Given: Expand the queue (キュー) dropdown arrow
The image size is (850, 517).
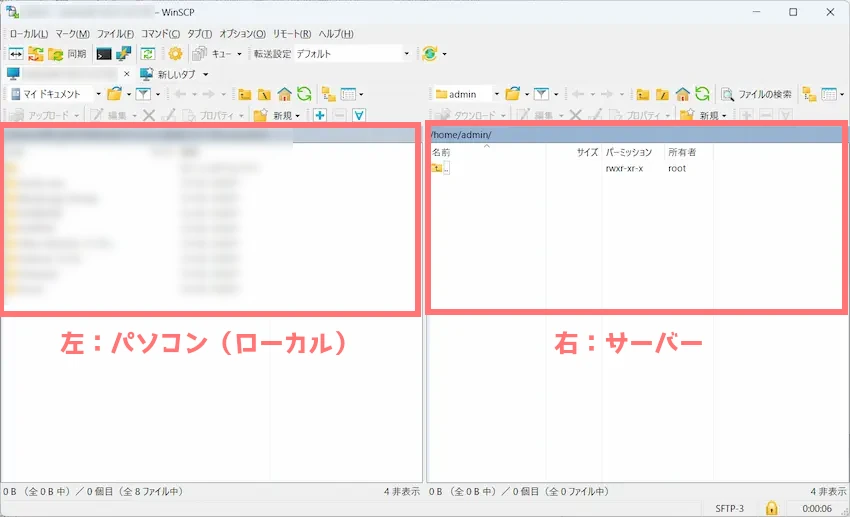Looking at the screenshot, I should [x=239, y=54].
